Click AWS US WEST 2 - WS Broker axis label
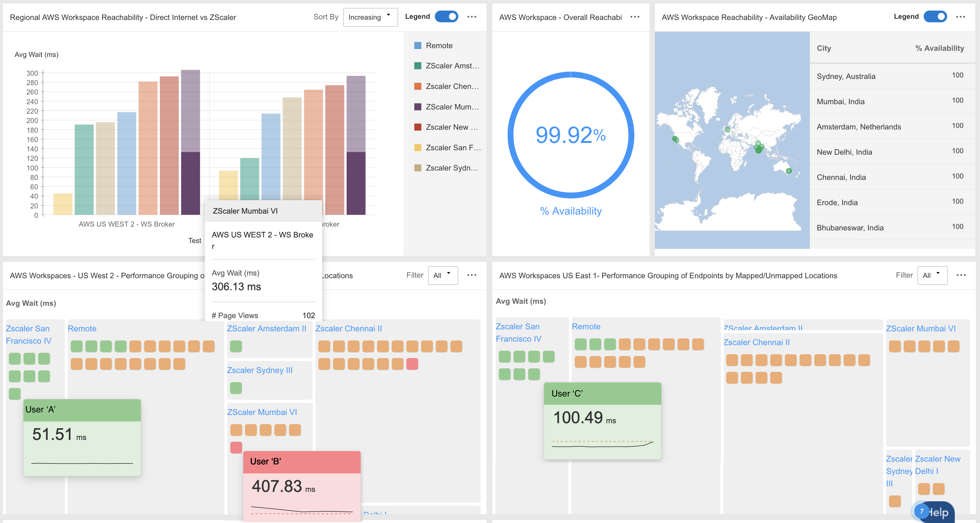This screenshot has height=523, width=980. (127, 224)
